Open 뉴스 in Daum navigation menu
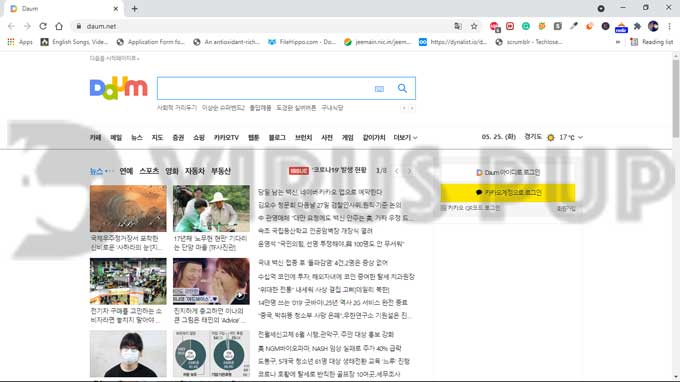 tap(137, 137)
